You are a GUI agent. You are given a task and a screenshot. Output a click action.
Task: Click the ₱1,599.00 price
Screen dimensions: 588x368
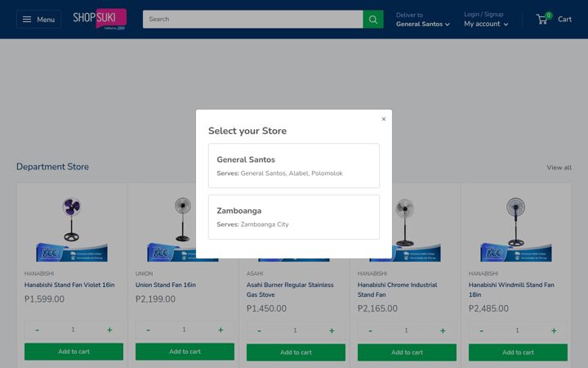click(x=44, y=299)
